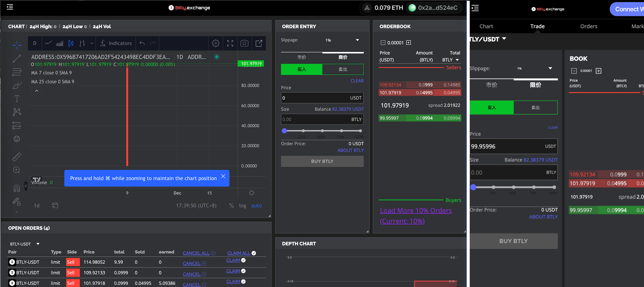Select the brush drawing tool
This screenshot has width=644, height=287.
(17, 85)
